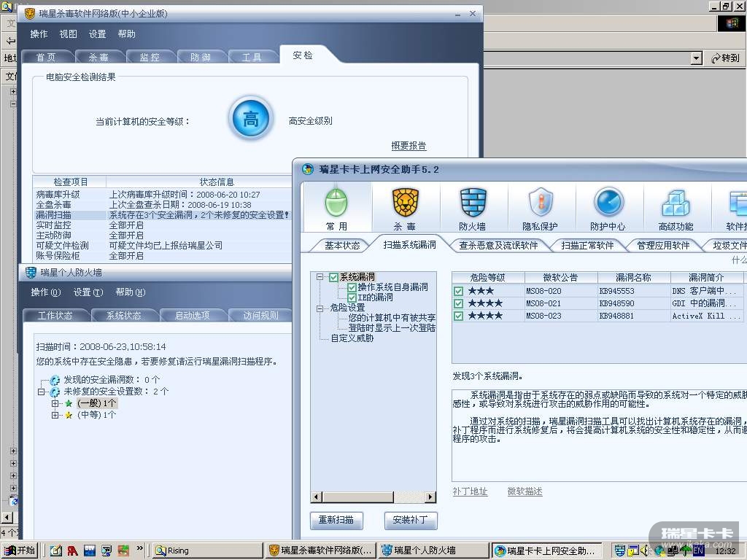Open the browser address bar dropdown arrow
The height and width of the screenshot is (560, 747).
(x=697, y=58)
